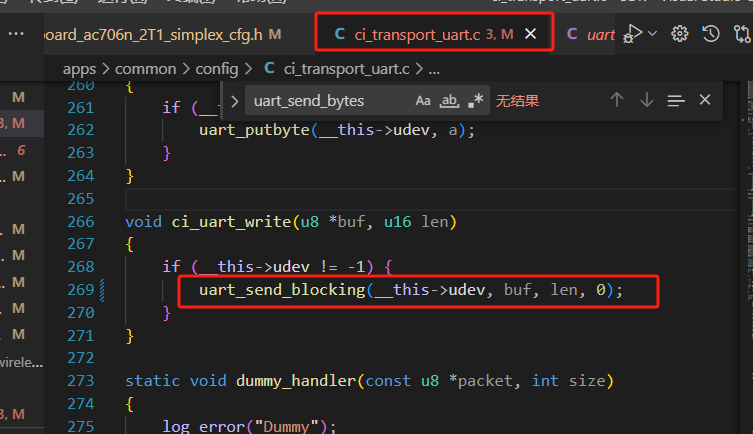Open the run options dropdown arrow
753x434 pixels.
(652, 34)
